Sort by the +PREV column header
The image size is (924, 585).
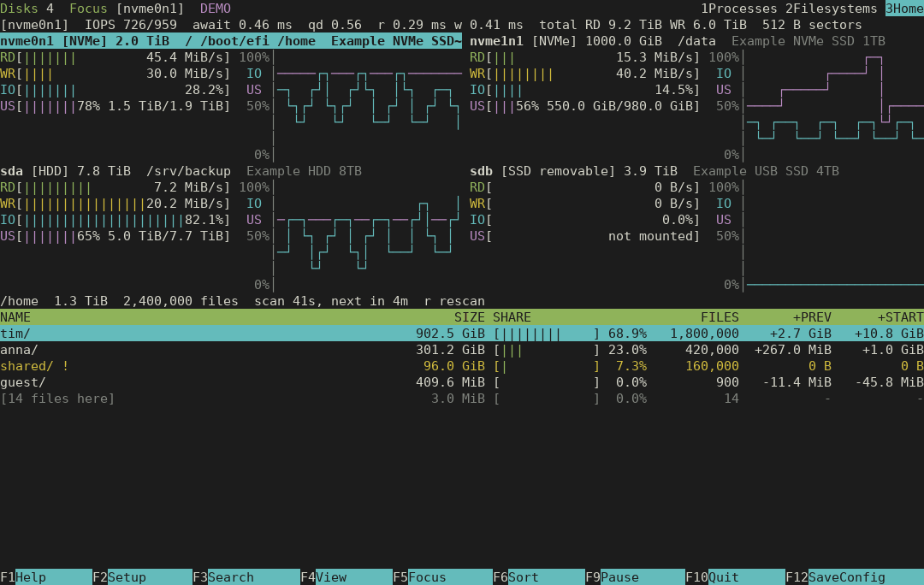pos(812,317)
